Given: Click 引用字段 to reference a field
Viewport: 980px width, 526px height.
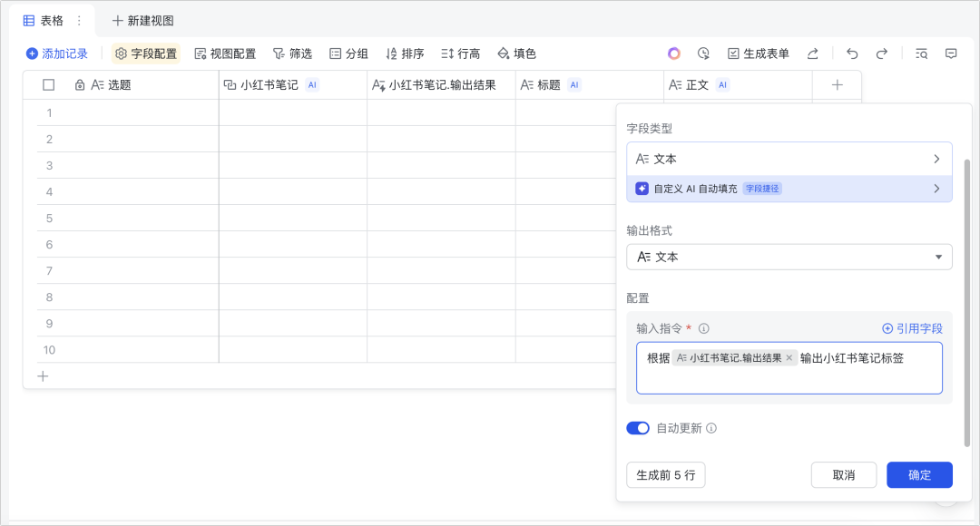Looking at the screenshot, I should click(913, 328).
